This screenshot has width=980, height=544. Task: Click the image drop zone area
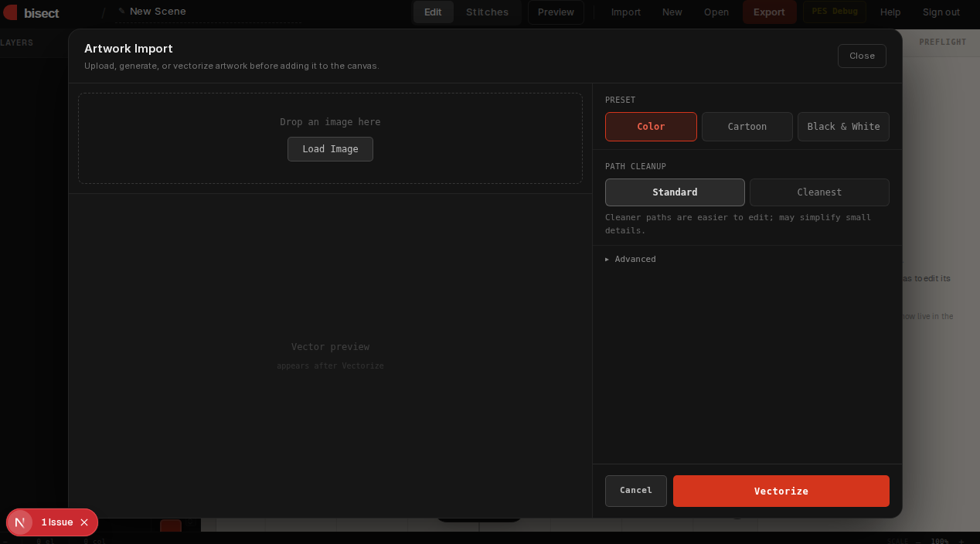coord(330,138)
